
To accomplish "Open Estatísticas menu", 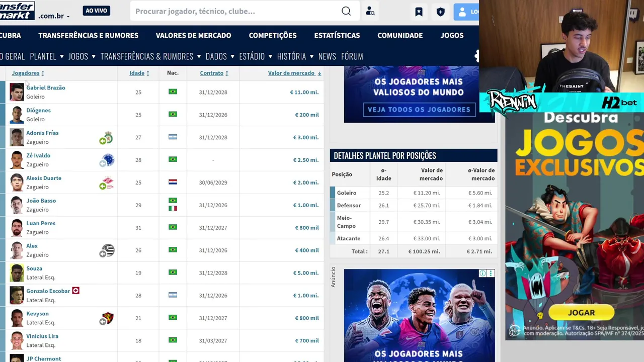I will (x=337, y=35).
